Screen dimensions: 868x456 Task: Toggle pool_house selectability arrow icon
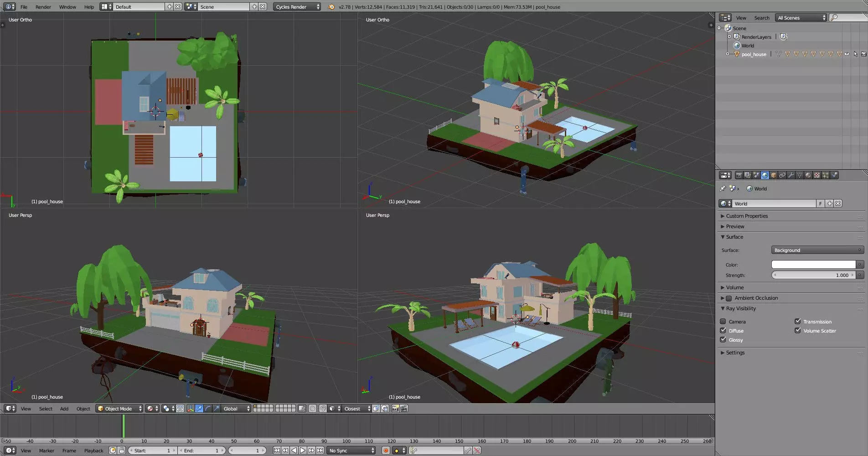point(855,54)
